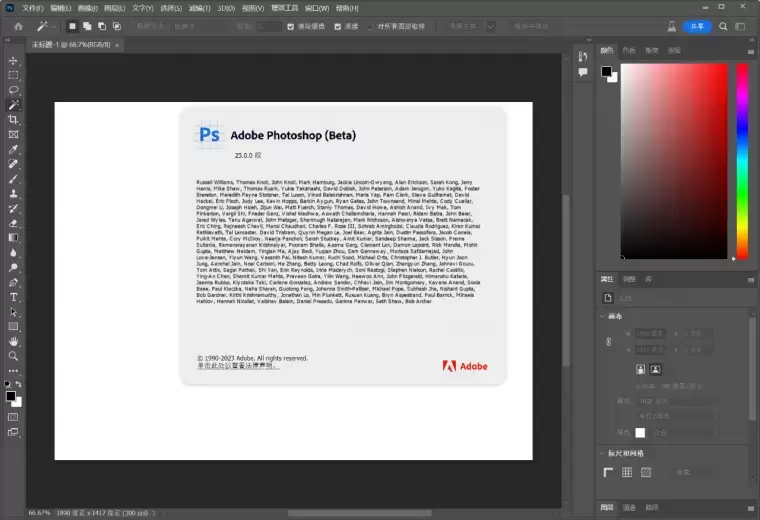Open the Edit Toolbar three-dots menu
760x520 pixels.
click(13, 371)
